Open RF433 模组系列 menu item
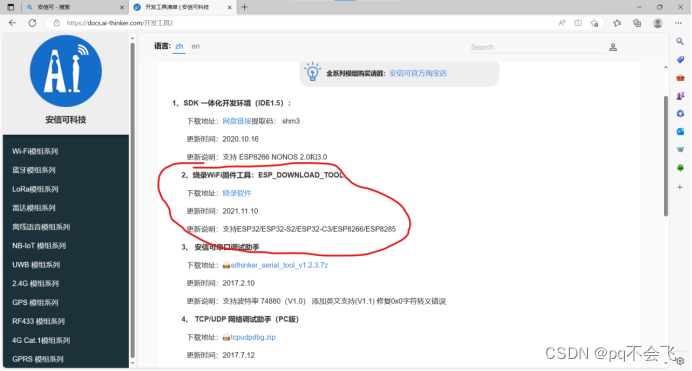 (38, 321)
